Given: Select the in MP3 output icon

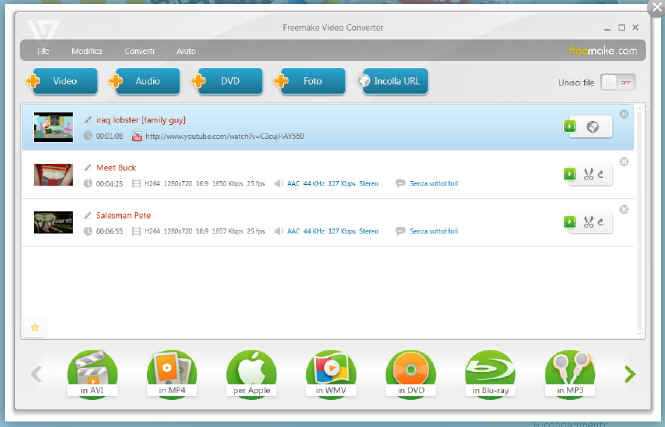Looking at the screenshot, I should tap(570, 374).
